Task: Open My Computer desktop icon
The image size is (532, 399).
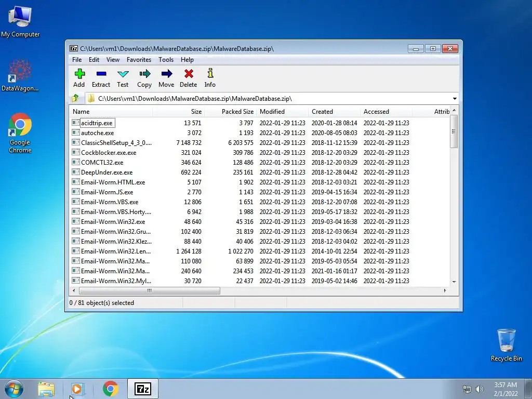Action: point(20,21)
